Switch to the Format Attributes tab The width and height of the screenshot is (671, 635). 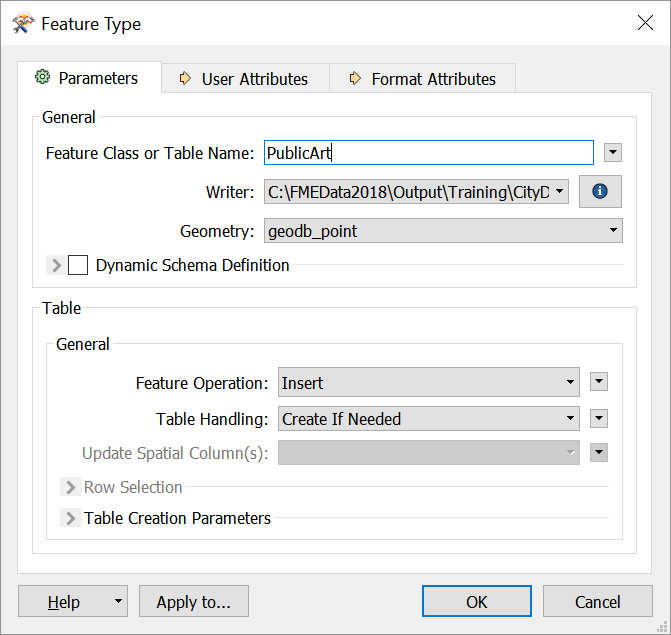tap(423, 79)
